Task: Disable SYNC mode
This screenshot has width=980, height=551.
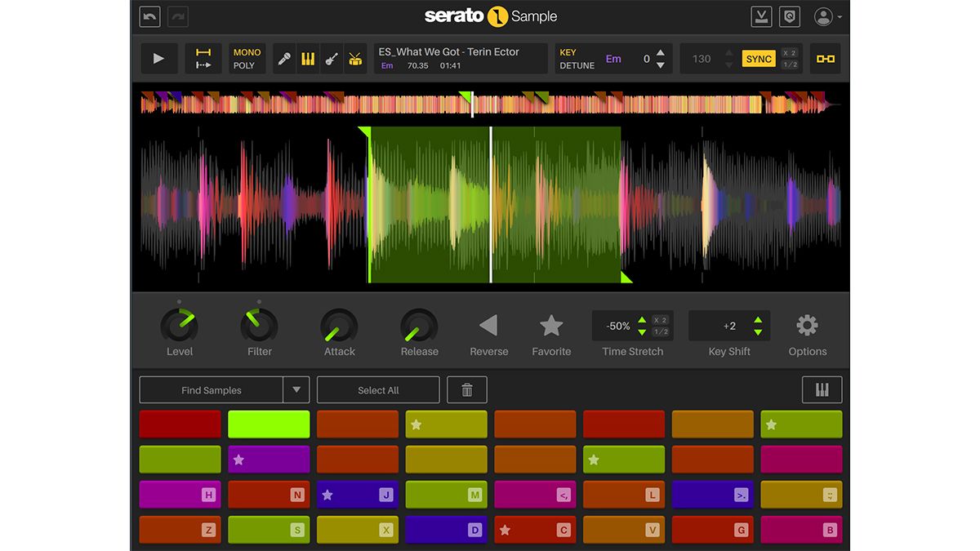Action: (758, 58)
